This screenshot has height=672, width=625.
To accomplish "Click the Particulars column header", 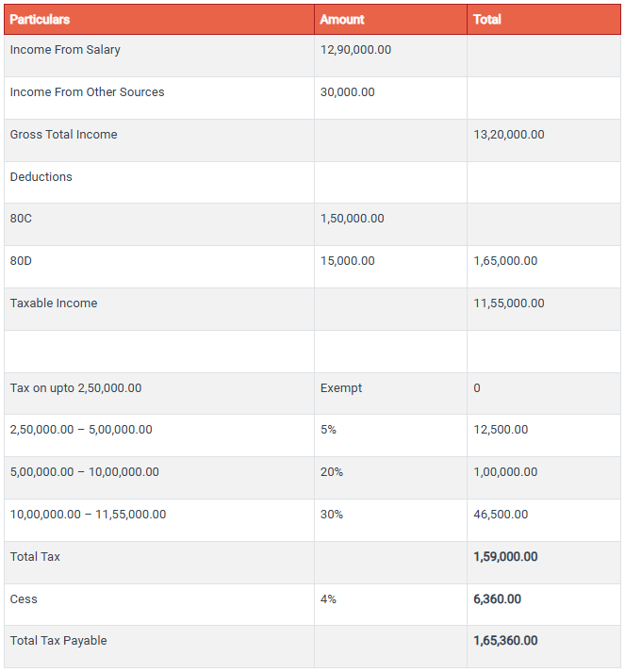I will (40, 20).
